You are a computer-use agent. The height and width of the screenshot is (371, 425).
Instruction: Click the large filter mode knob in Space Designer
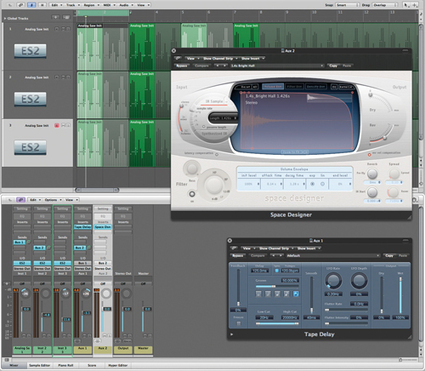214,184
